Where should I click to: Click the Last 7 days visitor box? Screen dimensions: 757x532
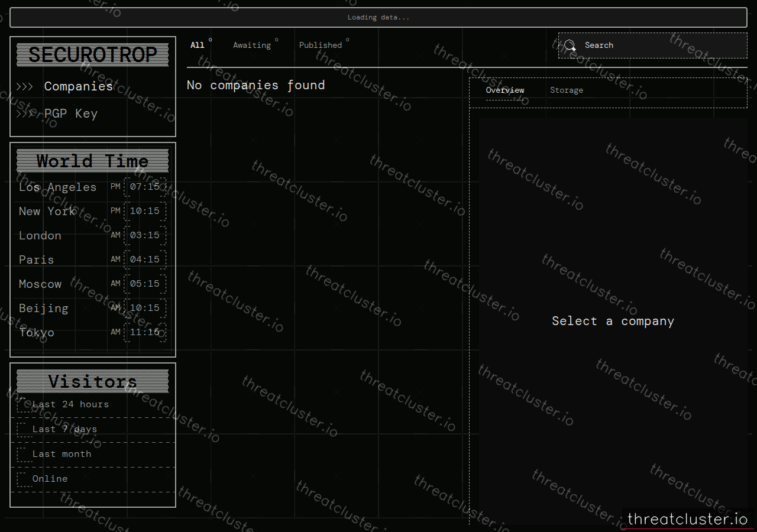coord(24,430)
